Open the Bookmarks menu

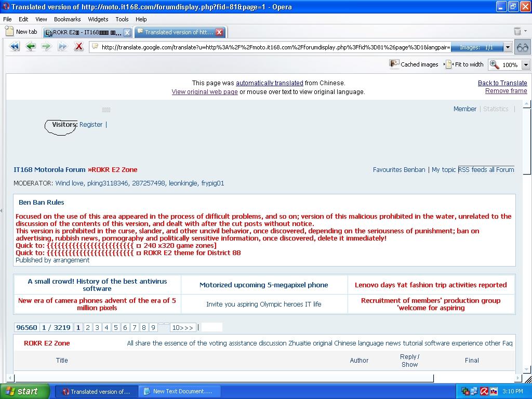tap(67, 19)
